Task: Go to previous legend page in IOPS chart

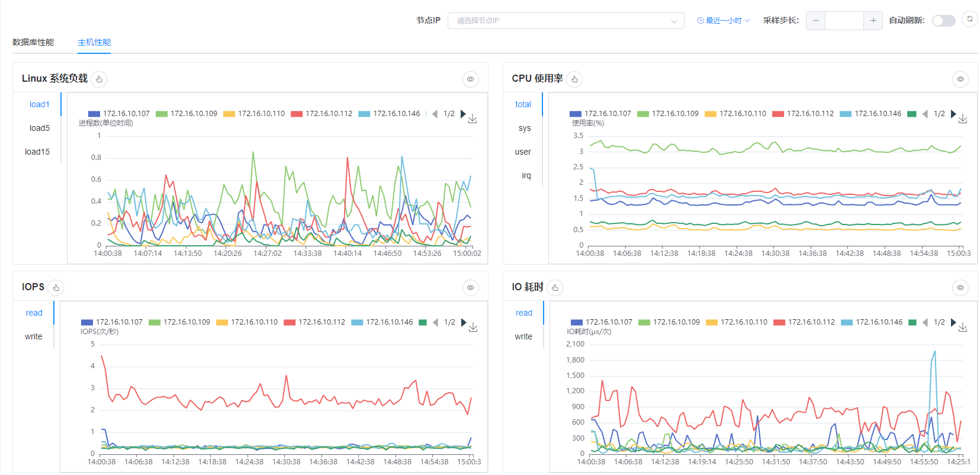Action: pos(435,322)
